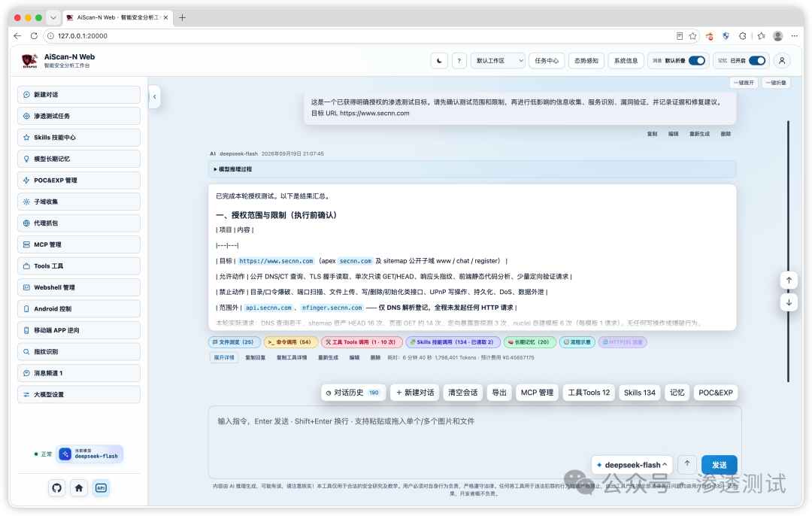
Task: Open 对话历史 with 190 badge
Action: coord(353,392)
